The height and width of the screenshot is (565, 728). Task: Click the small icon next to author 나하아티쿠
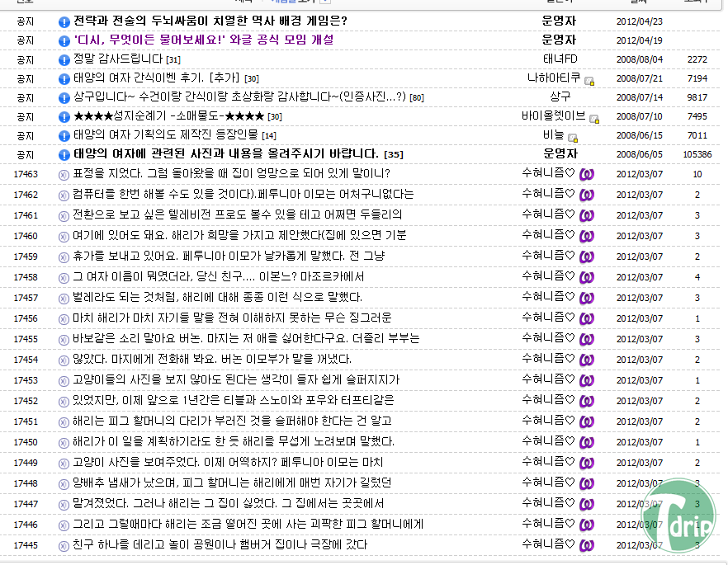(589, 81)
